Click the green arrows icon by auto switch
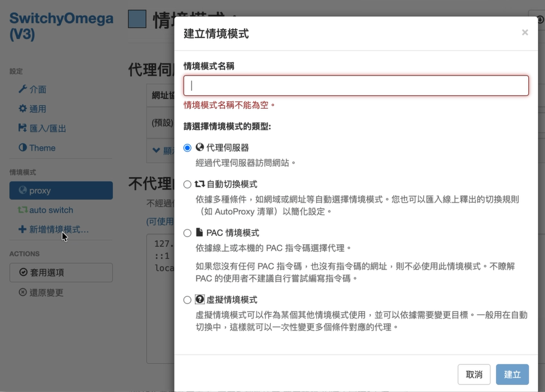 23,210
